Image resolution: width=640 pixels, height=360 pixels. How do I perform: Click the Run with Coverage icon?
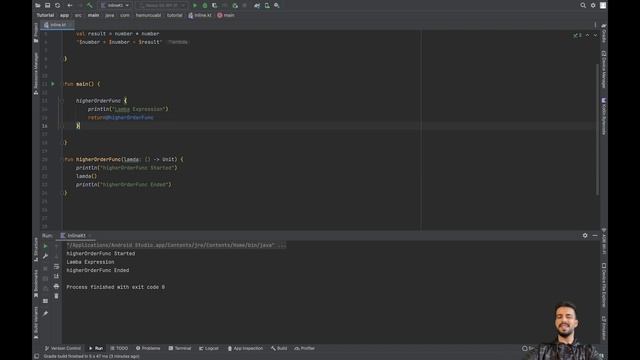coord(215,5)
